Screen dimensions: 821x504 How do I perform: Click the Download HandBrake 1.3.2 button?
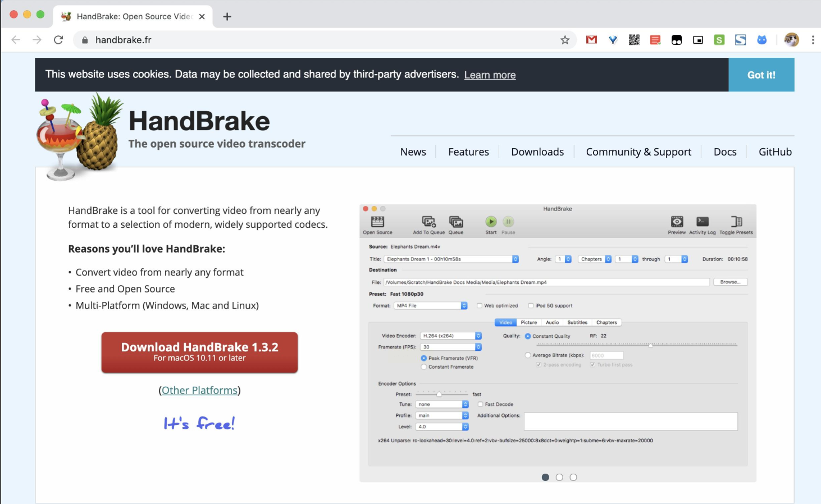click(199, 352)
